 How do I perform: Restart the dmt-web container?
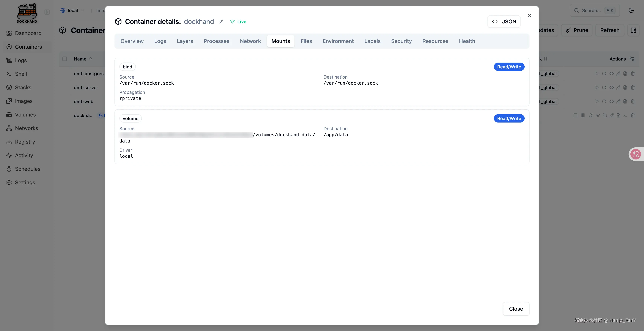(604, 102)
